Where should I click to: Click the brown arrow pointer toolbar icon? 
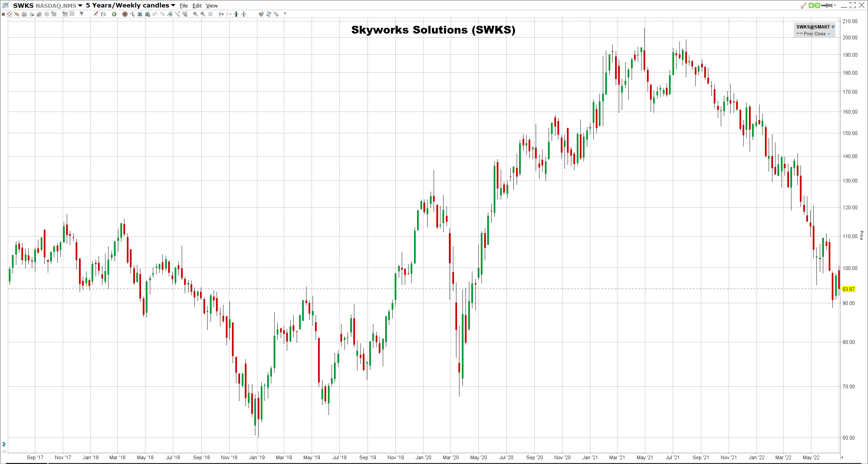17,14
